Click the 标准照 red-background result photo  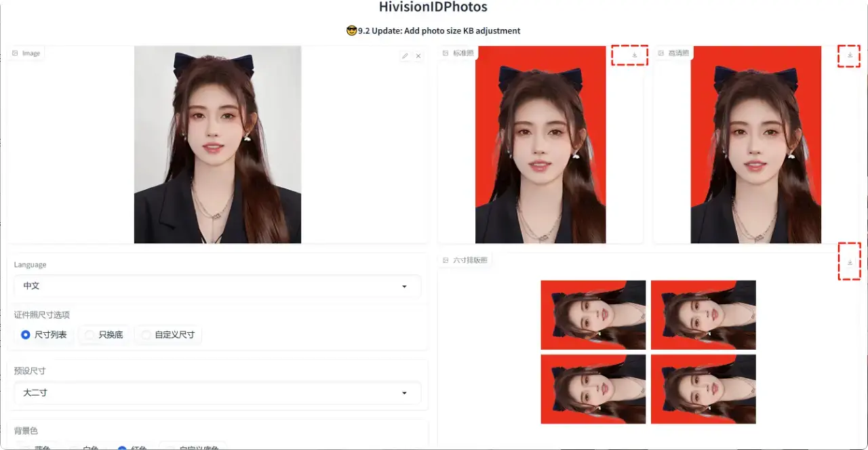click(x=540, y=144)
